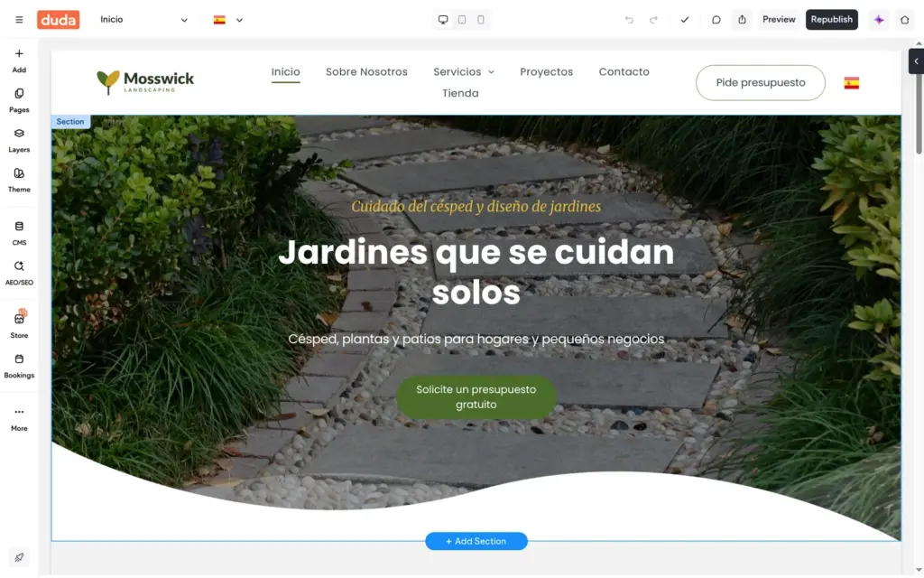This screenshot has width=924, height=578.
Task: Select the headline Jardines que se cuidan solos
Action: [476, 272]
